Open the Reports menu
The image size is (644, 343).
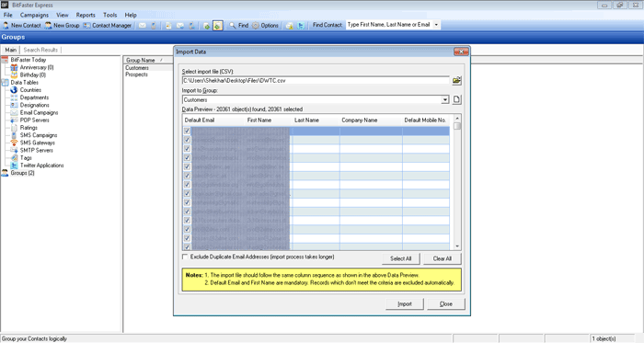click(86, 15)
